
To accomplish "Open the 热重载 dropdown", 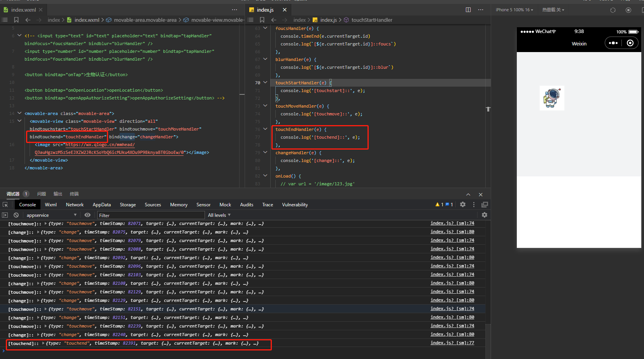I will 553,10.
